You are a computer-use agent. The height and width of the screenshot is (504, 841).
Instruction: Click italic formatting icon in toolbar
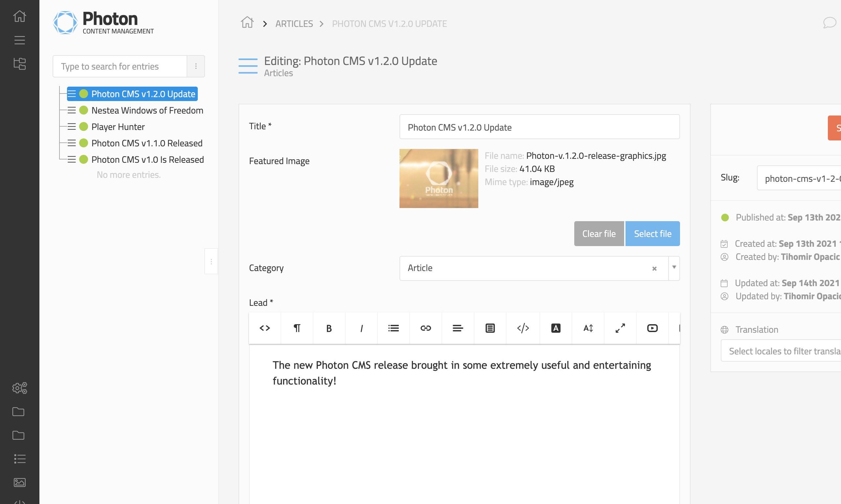pyautogui.click(x=361, y=328)
